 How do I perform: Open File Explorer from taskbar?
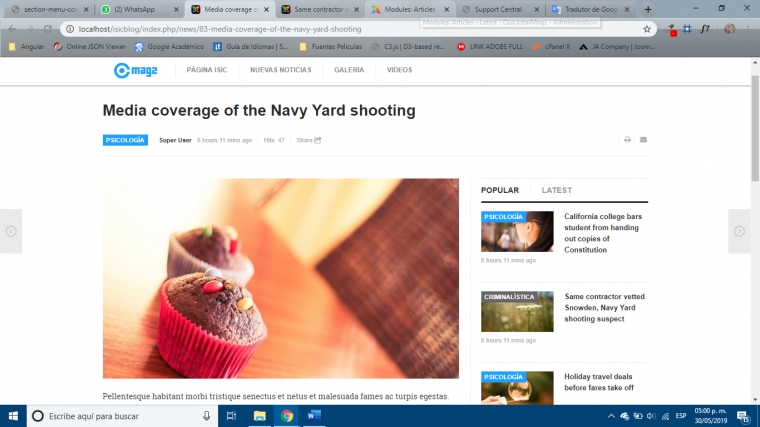coord(259,416)
